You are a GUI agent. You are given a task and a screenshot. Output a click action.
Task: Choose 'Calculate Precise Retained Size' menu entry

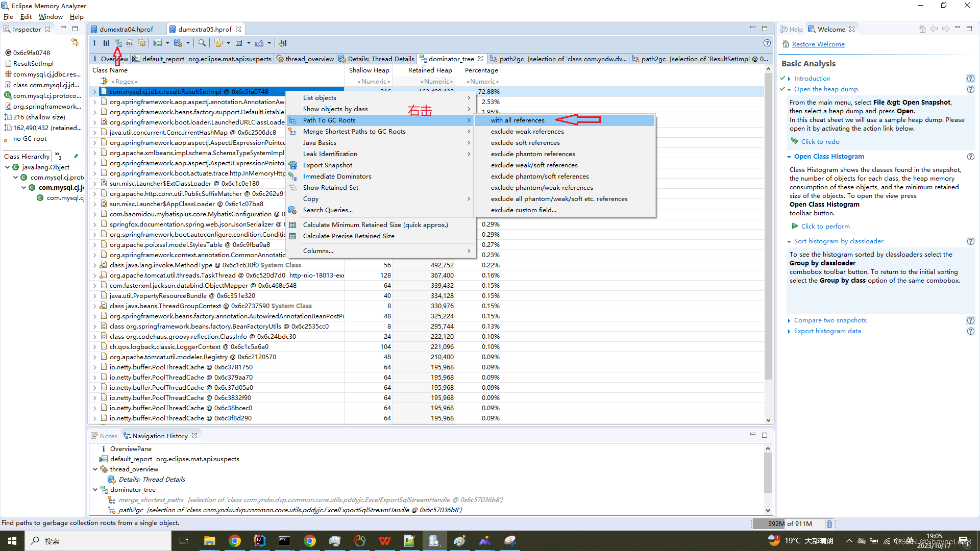point(349,236)
